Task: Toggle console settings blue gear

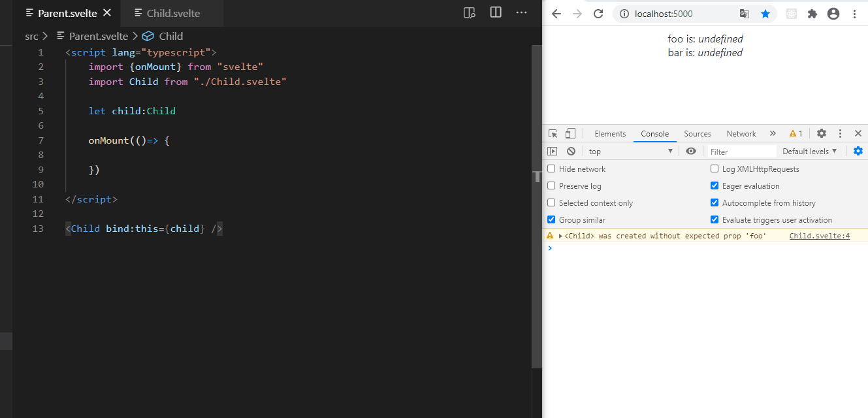Action: [858, 151]
